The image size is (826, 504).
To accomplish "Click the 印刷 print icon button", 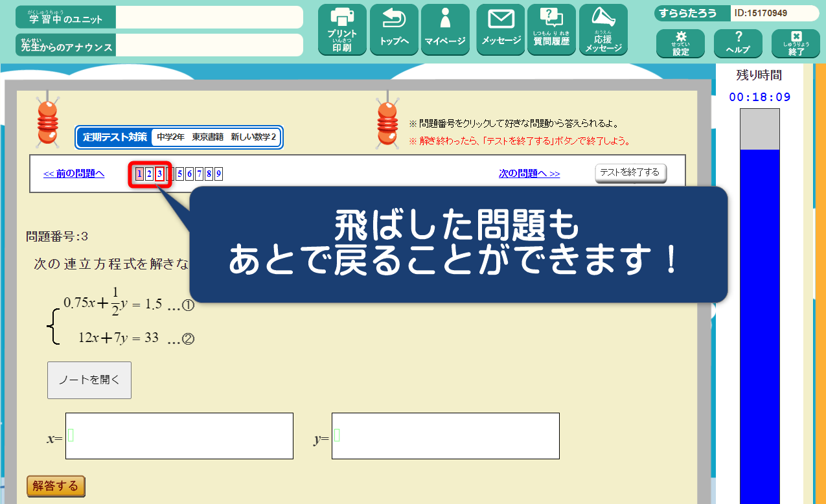I will tap(342, 30).
